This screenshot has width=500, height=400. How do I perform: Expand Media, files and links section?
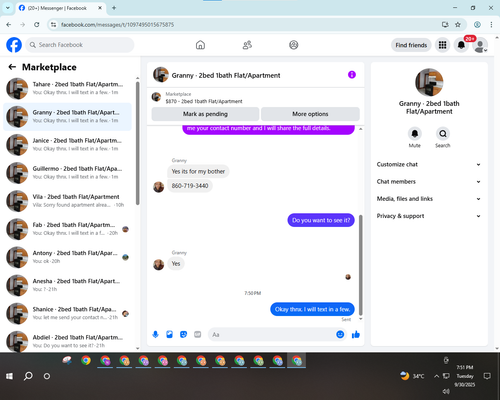click(429, 199)
